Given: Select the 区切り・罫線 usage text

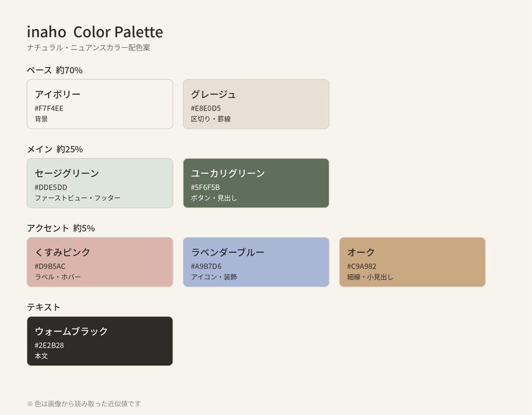Looking at the screenshot, I should click(x=211, y=119).
